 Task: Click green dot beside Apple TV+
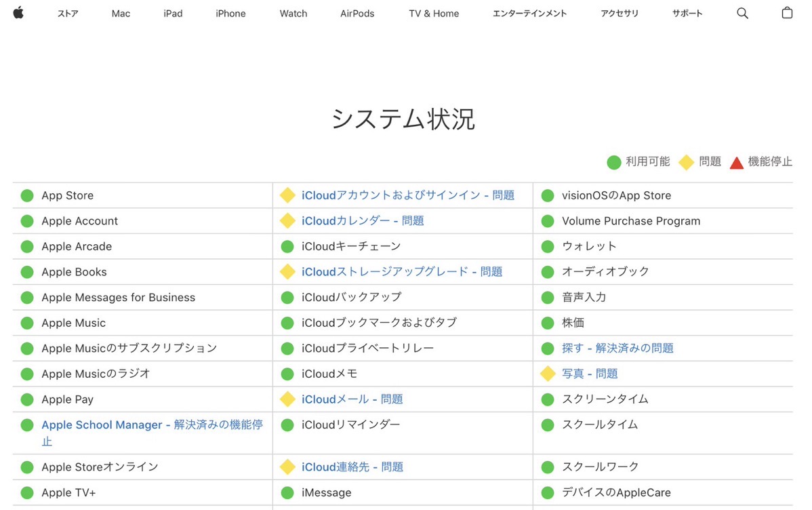tap(27, 492)
